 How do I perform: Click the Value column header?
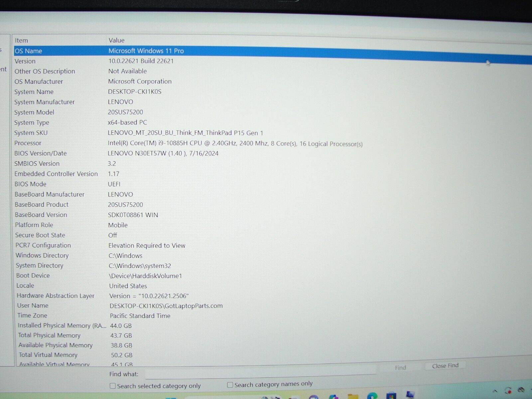[116, 40]
